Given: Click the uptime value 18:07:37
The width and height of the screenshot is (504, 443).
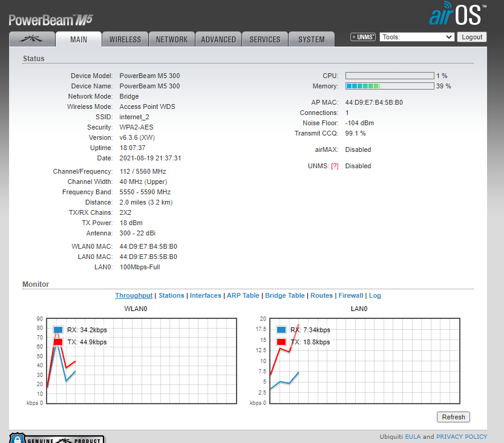Looking at the screenshot, I should point(133,148).
